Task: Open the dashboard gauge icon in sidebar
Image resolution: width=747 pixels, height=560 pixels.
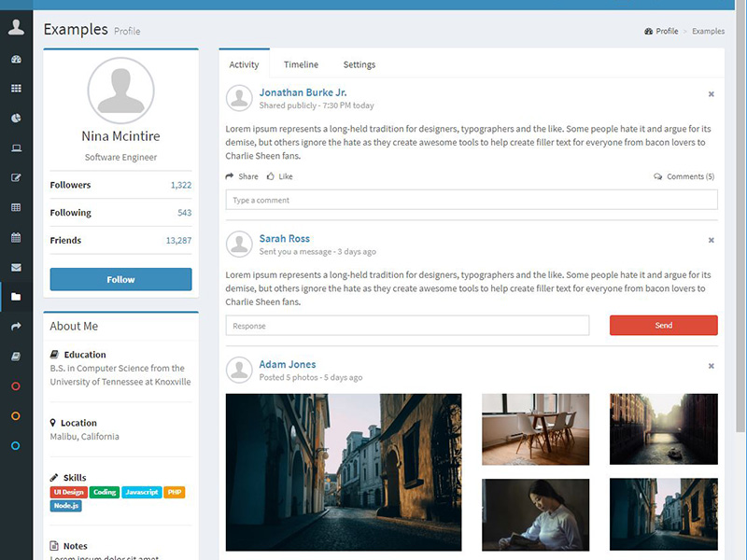Action: click(x=16, y=60)
